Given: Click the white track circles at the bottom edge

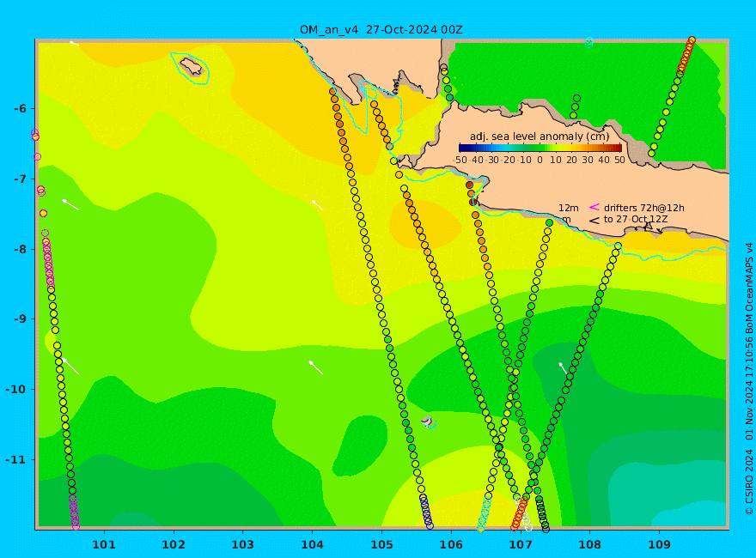Looking at the screenshot, I should point(522,513).
